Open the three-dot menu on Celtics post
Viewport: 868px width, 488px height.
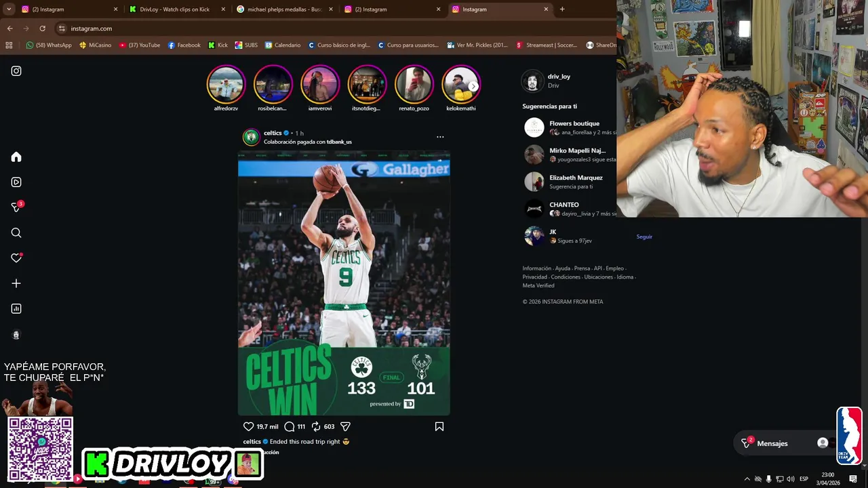[440, 137]
